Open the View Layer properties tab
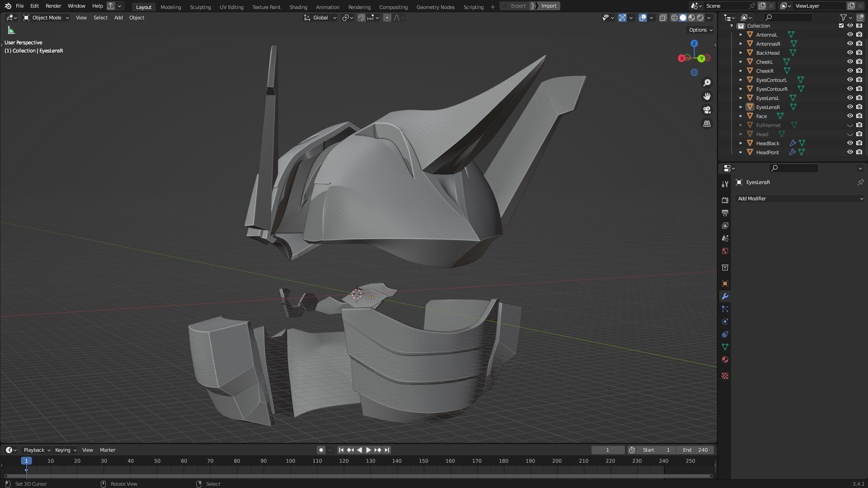Viewport: 868px width, 488px height. click(725, 225)
